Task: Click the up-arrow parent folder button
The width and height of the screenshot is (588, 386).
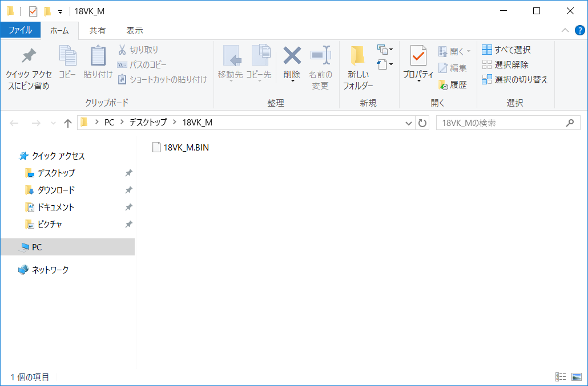Action: [x=68, y=123]
